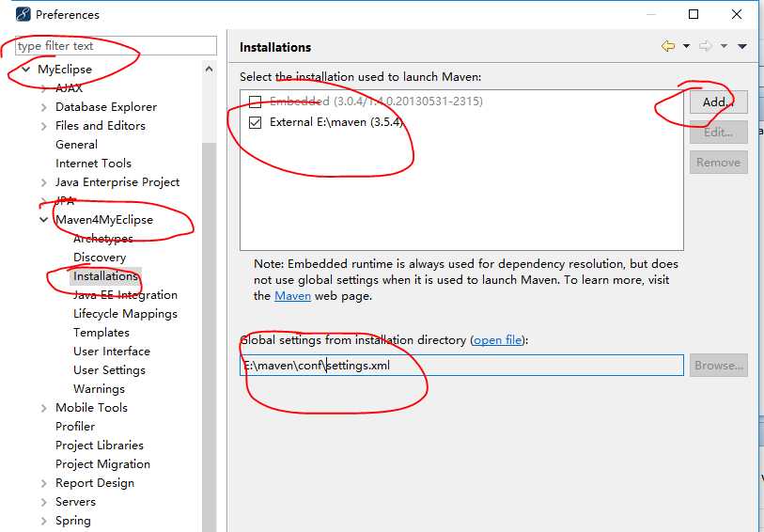Click the global settings path field

461,365
